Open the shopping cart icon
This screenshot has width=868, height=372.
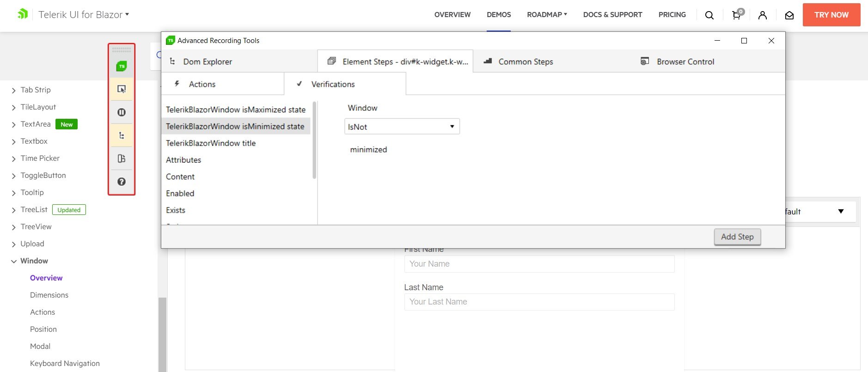pyautogui.click(x=737, y=14)
